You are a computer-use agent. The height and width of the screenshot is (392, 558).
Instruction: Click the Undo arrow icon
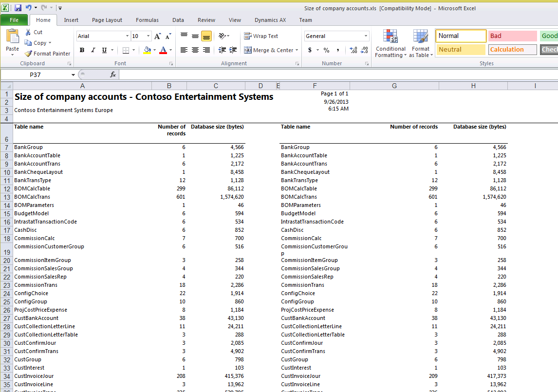click(x=28, y=8)
